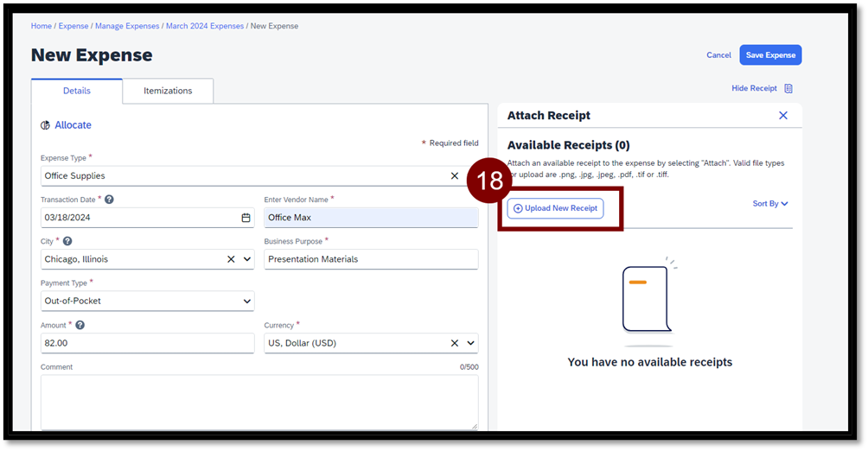868x451 pixels.
Task: Click the Allocate pie chart icon
Action: 45,125
